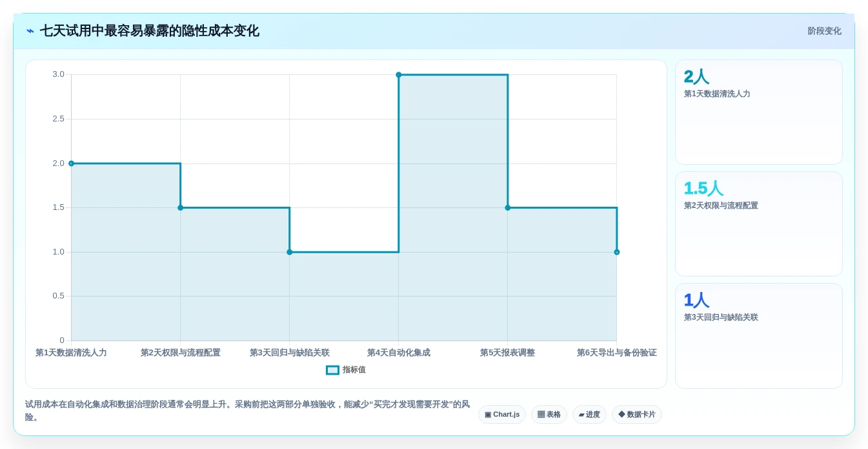This screenshot has height=449, width=868.
Task: Click the footnote text about 试用成本
Action: pos(247,411)
